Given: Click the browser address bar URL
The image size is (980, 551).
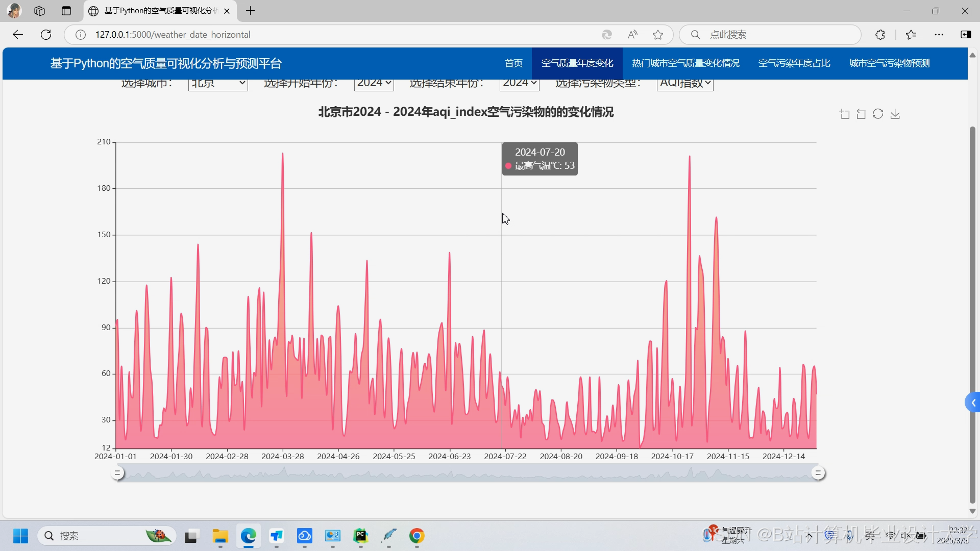Looking at the screenshot, I should [x=173, y=35].
